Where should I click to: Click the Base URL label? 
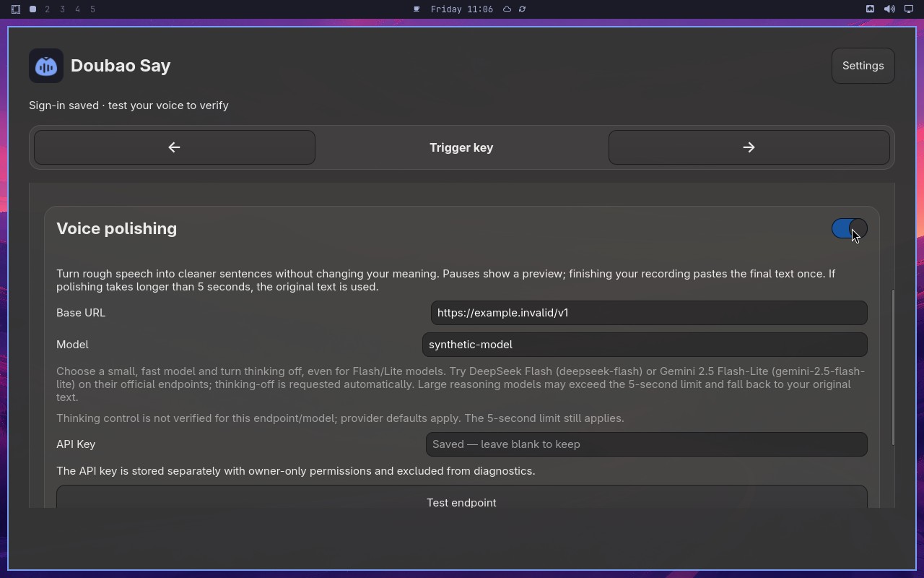click(x=81, y=313)
